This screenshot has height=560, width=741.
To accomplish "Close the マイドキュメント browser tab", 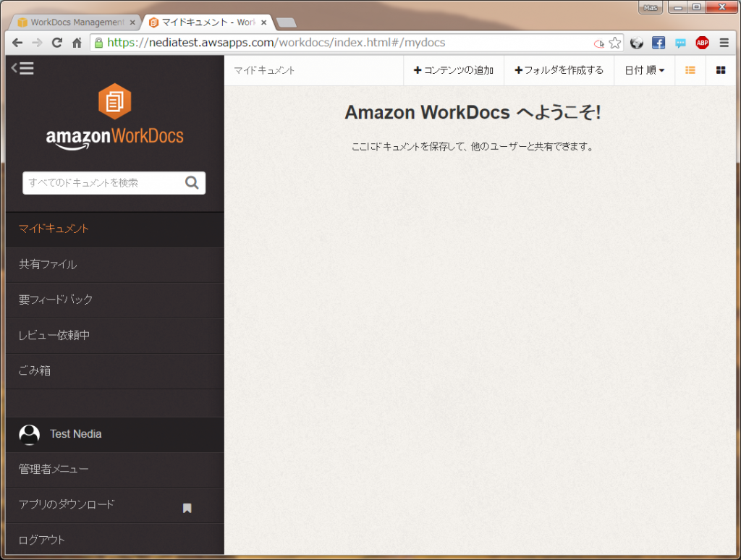I will tap(263, 22).
